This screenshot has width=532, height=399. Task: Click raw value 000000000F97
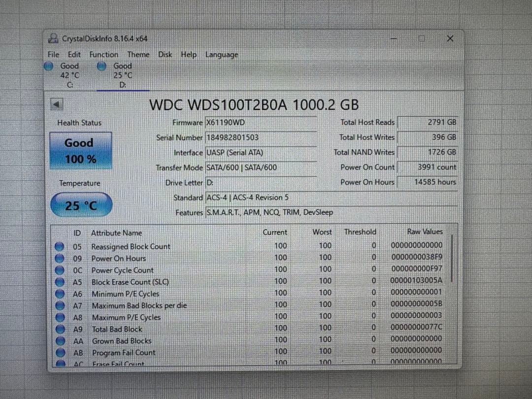[417, 269]
